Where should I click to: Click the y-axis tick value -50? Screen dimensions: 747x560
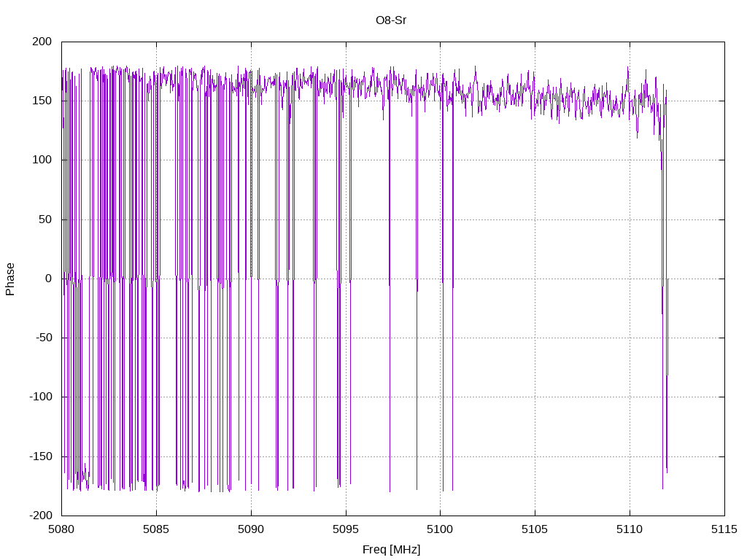coord(44,338)
